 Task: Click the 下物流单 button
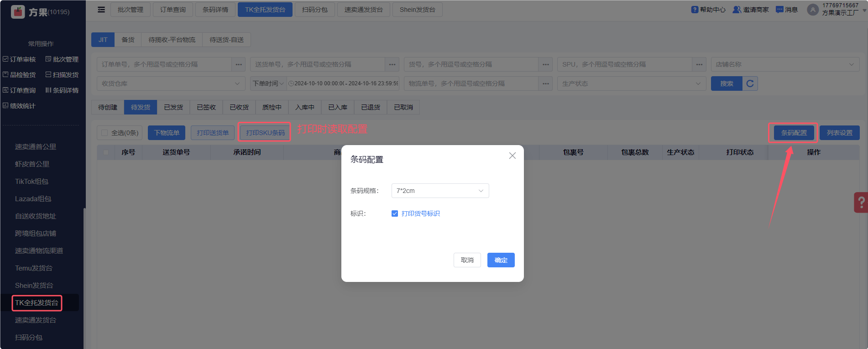click(x=167, y=133)
